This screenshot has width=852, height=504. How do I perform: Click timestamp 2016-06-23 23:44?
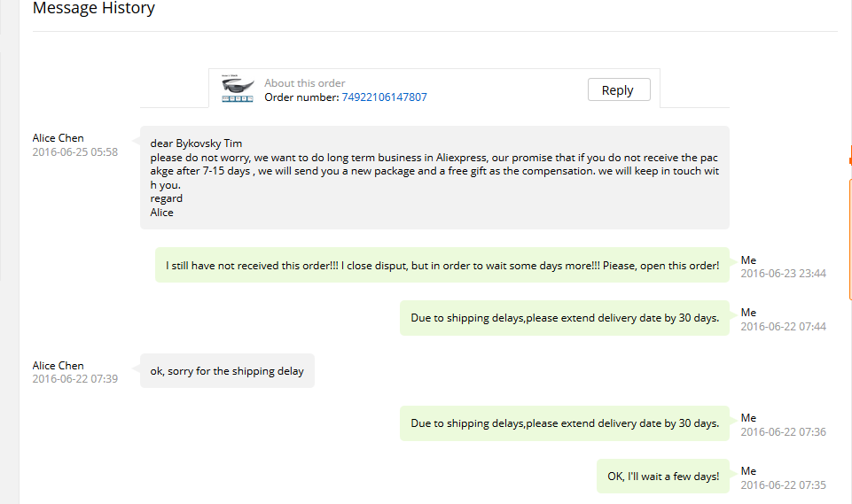[x=783, y=274]
